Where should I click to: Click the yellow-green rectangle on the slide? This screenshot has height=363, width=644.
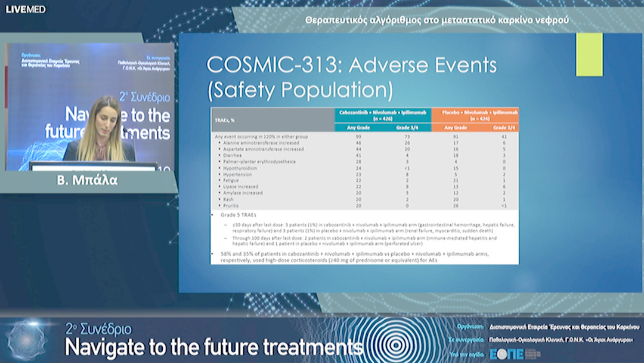click(589, 54)
